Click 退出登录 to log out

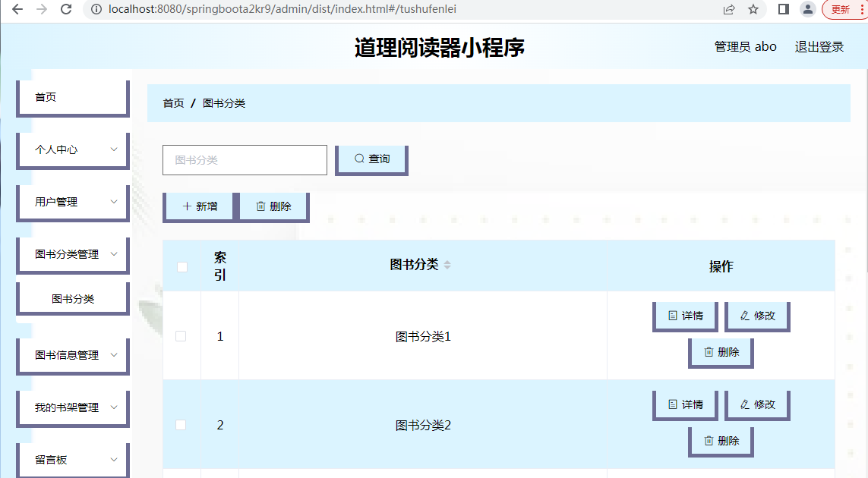coord(819,47)
